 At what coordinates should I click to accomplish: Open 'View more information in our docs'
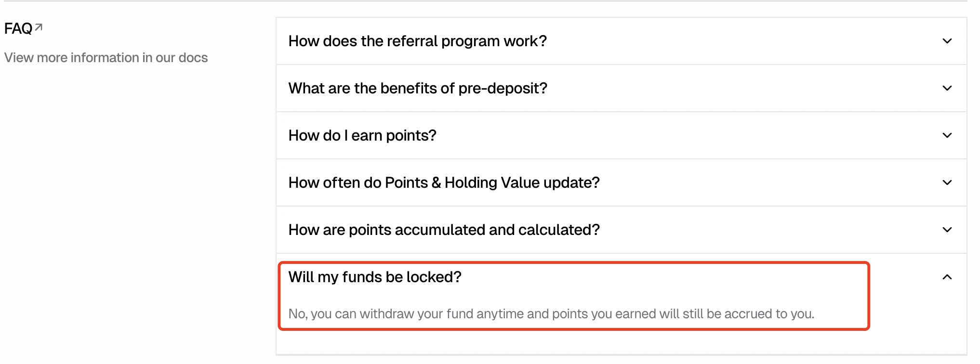(x=106, y=57)
